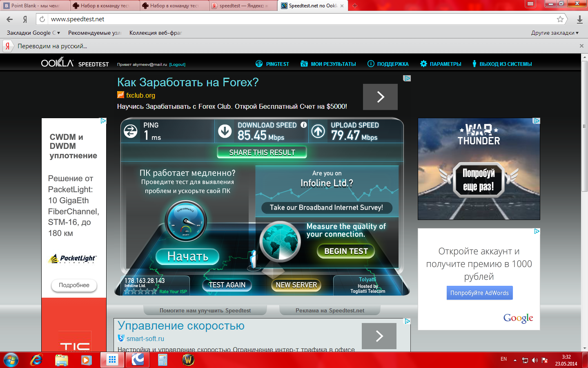
Task: Click the ping arrows icon
Action: (131, 131)
